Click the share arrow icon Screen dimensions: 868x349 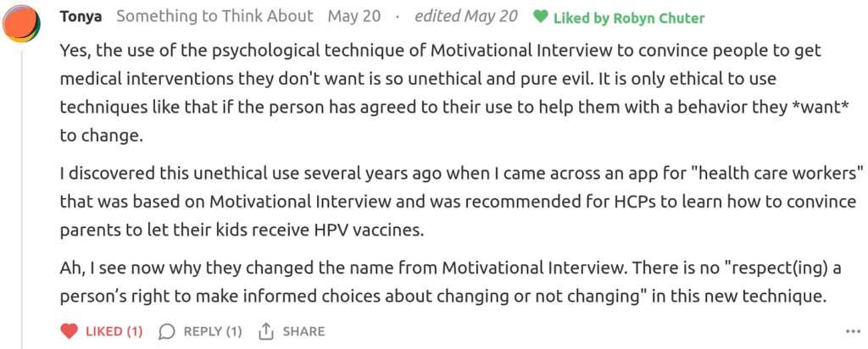click(x=266, y=331)
